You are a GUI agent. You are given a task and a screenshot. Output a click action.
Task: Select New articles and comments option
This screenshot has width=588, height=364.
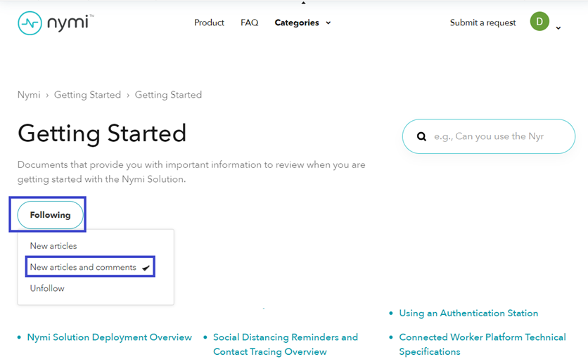coord(90,267)
